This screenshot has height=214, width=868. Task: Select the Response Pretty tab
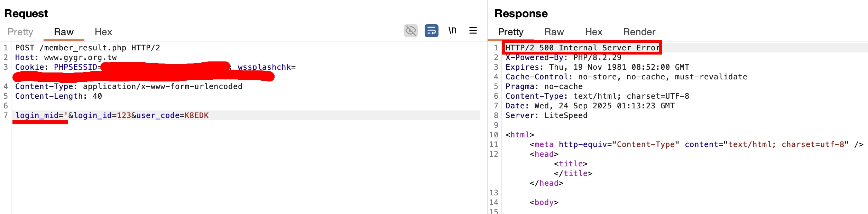(510, 32)
